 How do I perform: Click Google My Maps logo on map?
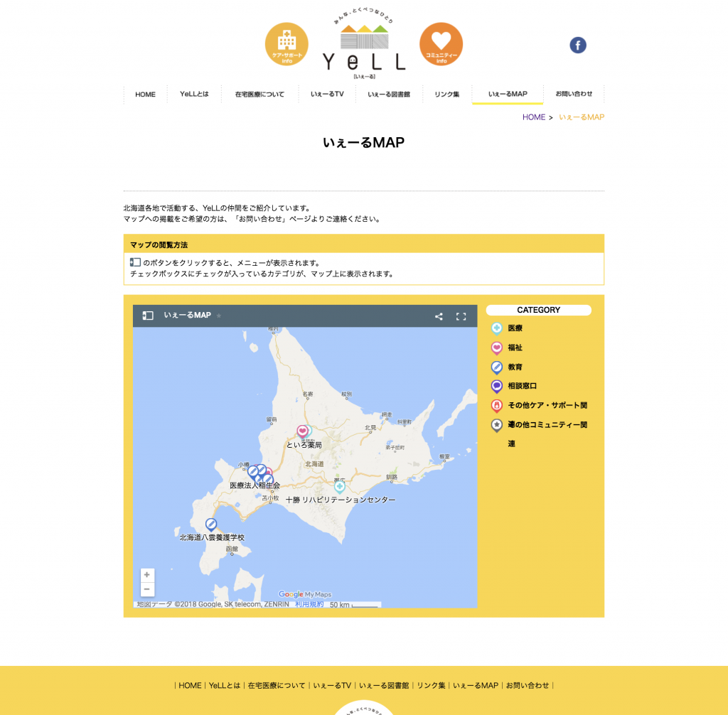click(x=305, y=594)
